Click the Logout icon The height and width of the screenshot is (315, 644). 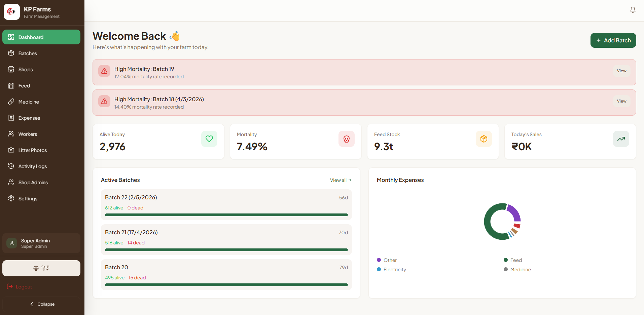10,286
